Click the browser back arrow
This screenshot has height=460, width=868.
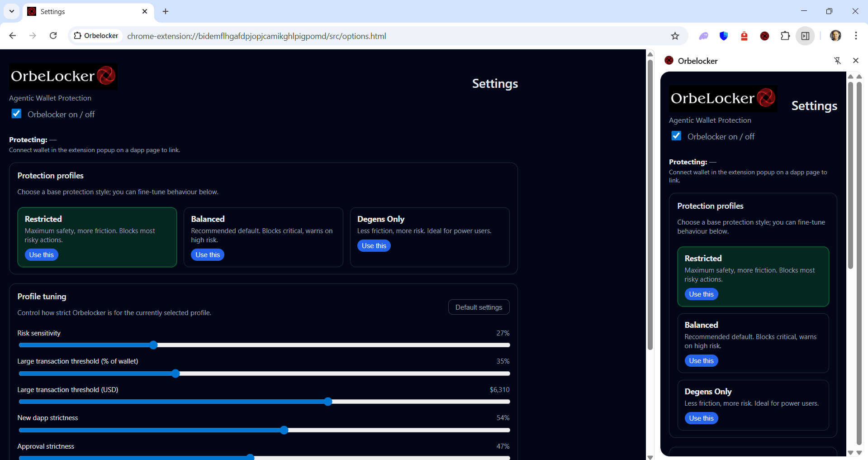13,36
